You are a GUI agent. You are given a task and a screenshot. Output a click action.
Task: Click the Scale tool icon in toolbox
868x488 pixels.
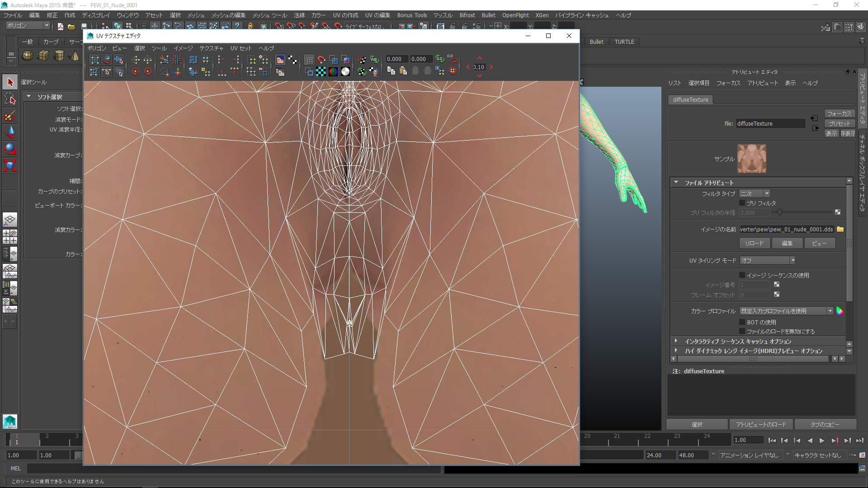pyautogui.click(x=10, y=165)
